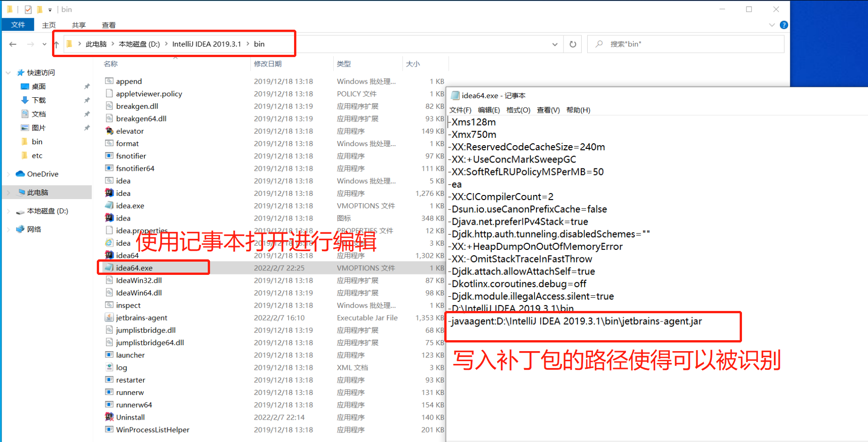The image size is (868, 442).
Task: Open Notepad 文件(F) menu
Action: [460, 110]
